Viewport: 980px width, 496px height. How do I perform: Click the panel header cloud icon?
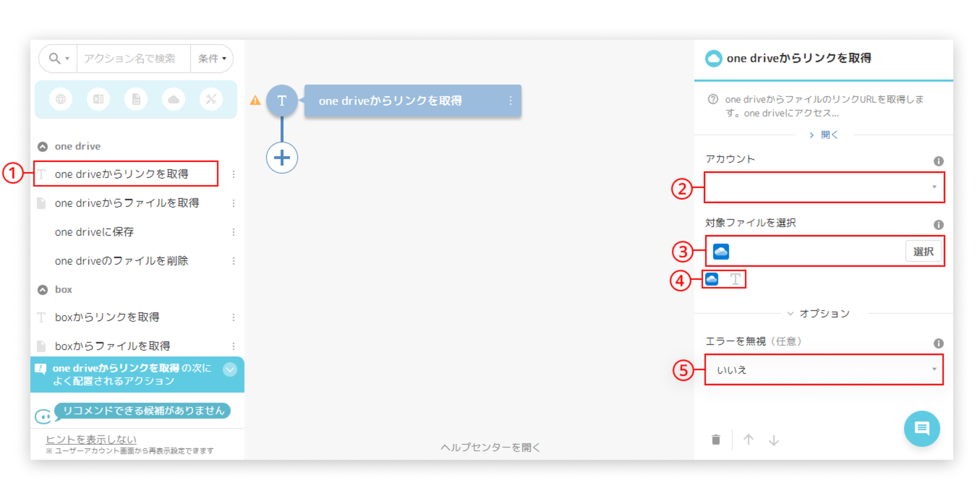coord(714,59)
